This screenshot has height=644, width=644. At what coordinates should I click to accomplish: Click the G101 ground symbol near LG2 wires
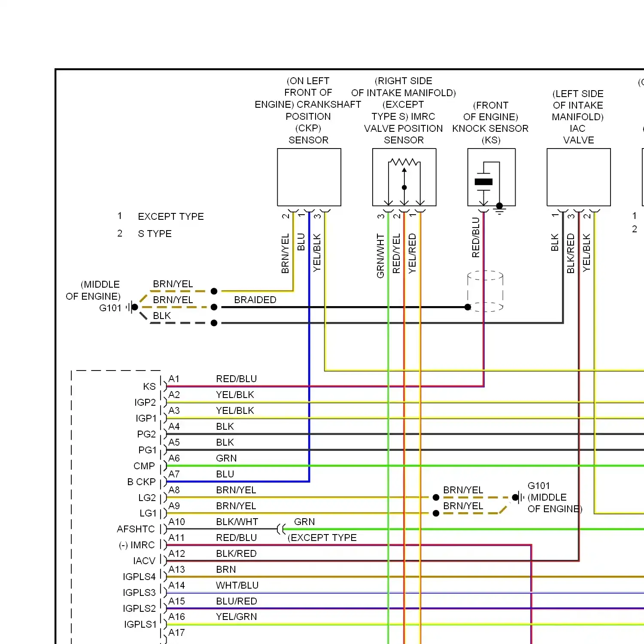point(518,498)
